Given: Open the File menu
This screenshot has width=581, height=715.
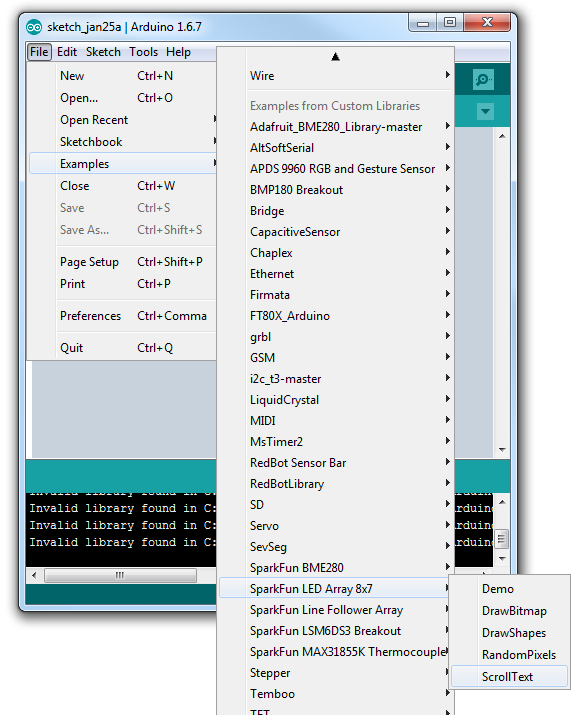Looking at the screenshot, I should click(x=39, y=52).
